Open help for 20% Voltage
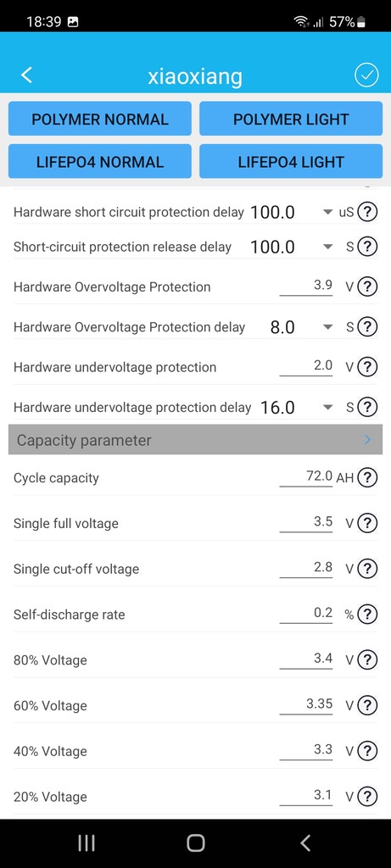 (x=366, y=797)
